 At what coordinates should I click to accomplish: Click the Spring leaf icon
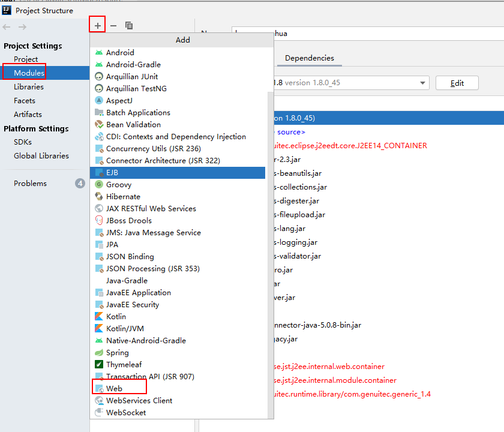click(99, 353)
